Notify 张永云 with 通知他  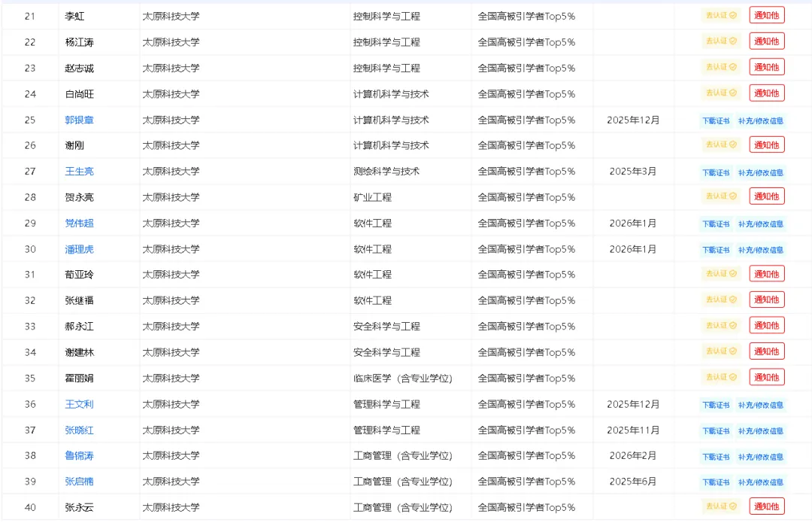(766, 506)
